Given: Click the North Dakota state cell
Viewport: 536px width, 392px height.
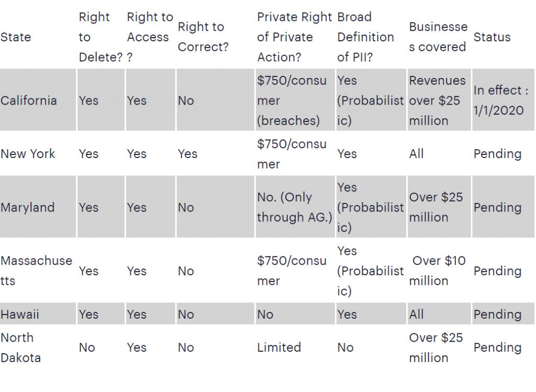Looking at the screenshot, I should coord(21,348).
